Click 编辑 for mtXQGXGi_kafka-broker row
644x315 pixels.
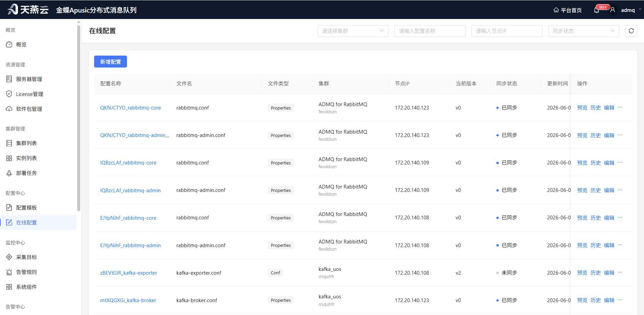pyautogui.click(x=609, y=300)
